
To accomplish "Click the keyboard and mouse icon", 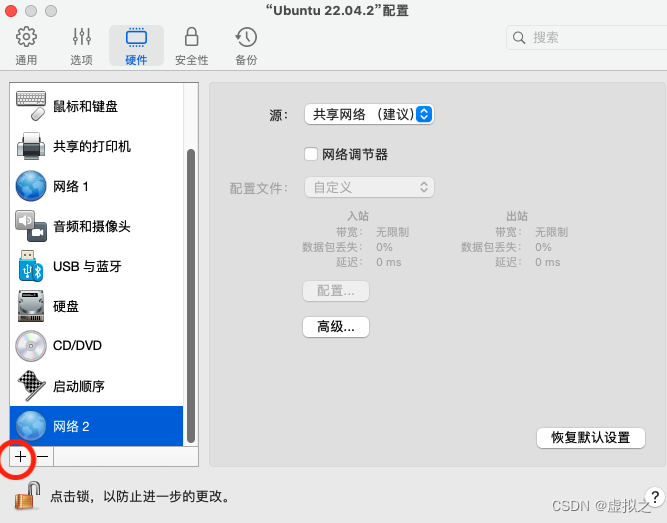I will [31, 106].
